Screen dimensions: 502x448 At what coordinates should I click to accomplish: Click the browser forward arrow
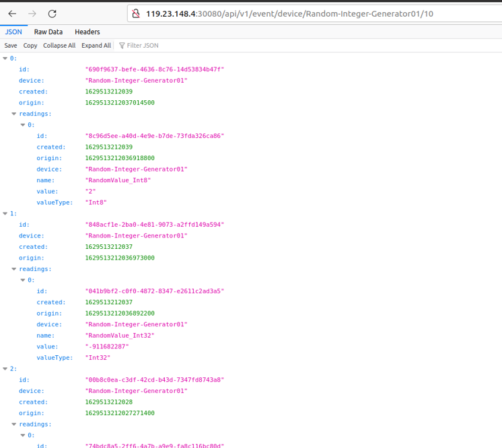click(x=32, y=13)
